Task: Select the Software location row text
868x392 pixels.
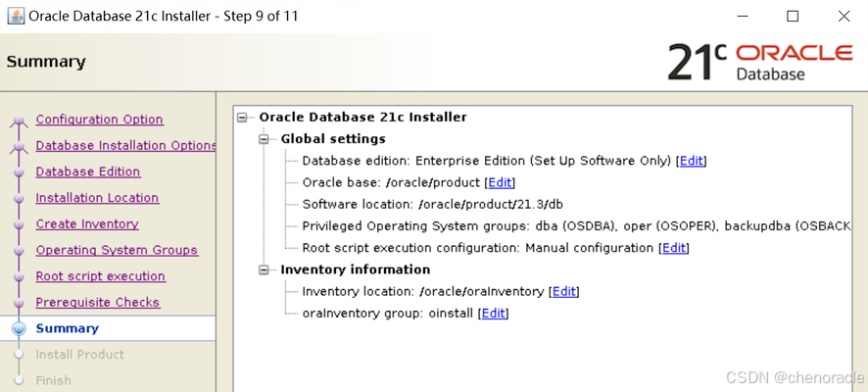Action: (432, 204)
